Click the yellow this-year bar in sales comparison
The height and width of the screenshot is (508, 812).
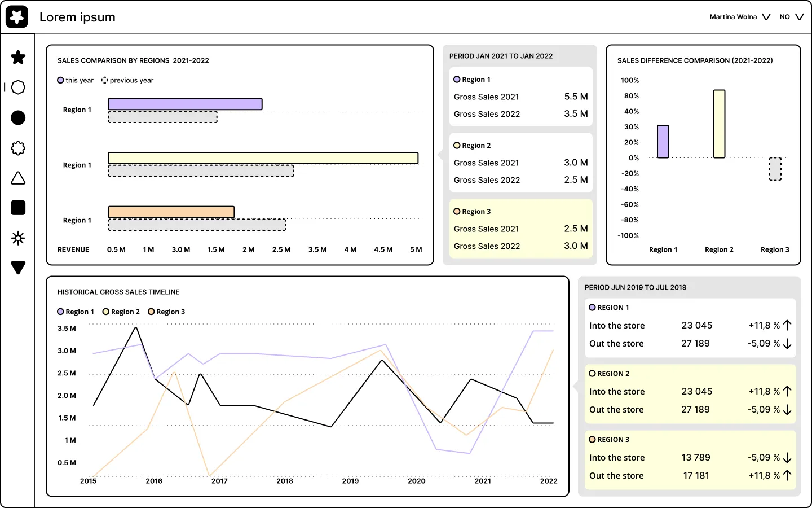[263, 158]
